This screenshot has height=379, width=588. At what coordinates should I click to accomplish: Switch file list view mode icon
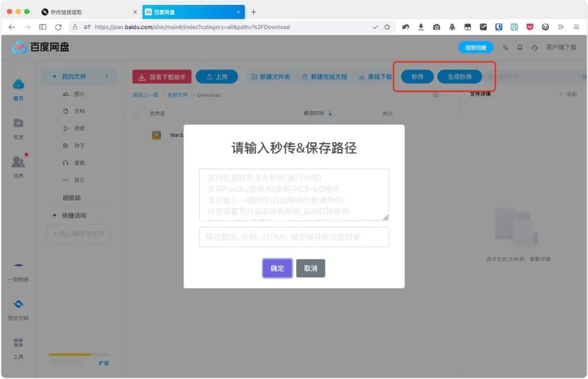tap(436, 95)
